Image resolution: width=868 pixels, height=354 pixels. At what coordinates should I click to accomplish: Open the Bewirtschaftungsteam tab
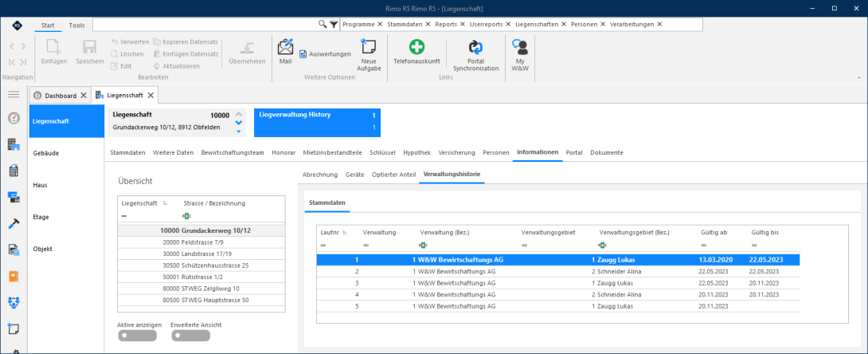(x=233, y=152)
